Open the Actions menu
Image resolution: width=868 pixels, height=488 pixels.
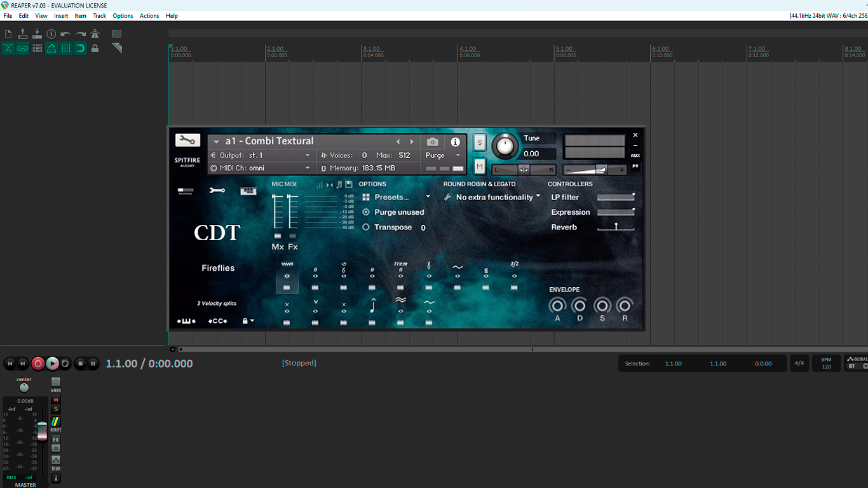[149, 16]
